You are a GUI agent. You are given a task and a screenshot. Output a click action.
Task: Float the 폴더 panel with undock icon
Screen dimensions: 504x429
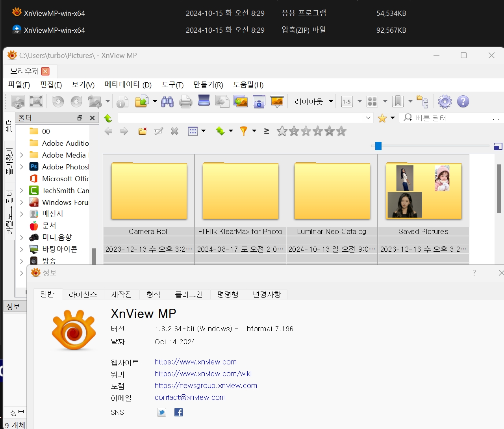tap(80, 118)
